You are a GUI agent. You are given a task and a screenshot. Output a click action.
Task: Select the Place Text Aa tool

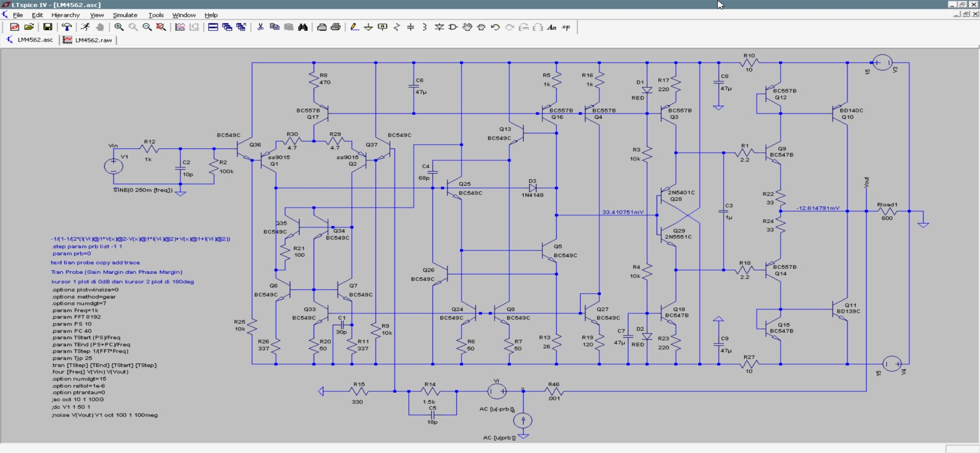coord(552,27)
